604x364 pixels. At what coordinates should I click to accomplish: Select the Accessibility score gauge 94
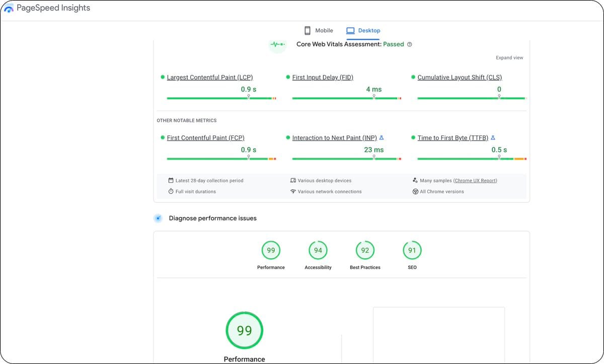point(318,250)
